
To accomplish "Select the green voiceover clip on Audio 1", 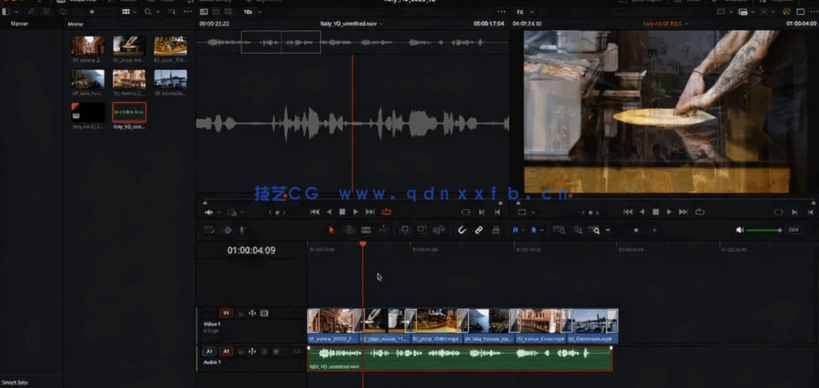I will pyautogui.click(x=460, y=359).
